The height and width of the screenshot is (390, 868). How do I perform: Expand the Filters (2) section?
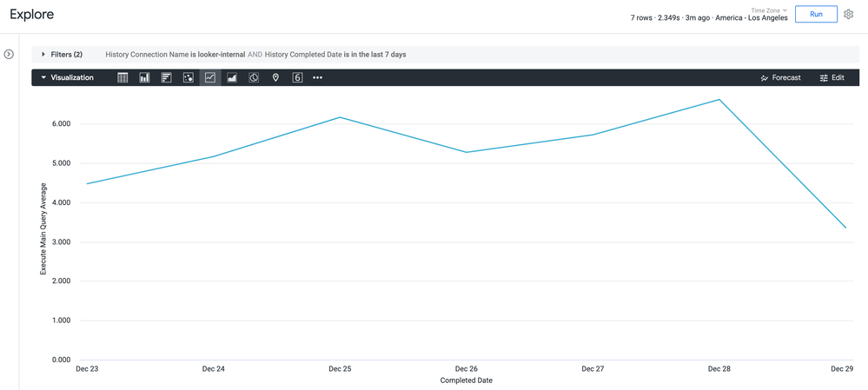(43, 54)
